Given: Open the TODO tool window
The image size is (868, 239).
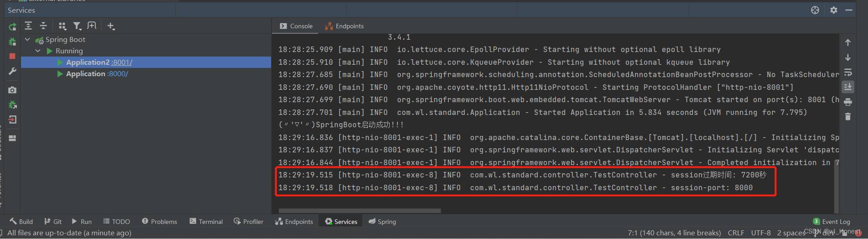Looking at the screenshot, I should tap(116, 221).
